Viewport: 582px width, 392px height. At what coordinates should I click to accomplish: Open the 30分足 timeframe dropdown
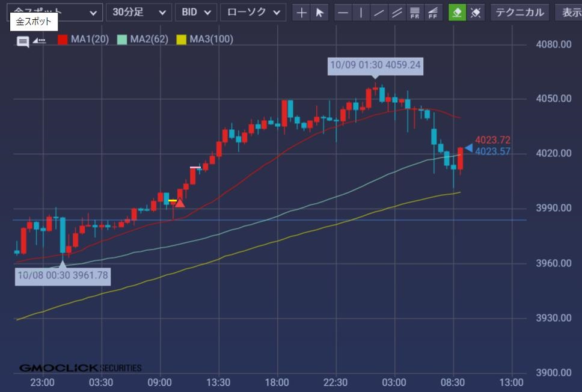tap(139, 13)
